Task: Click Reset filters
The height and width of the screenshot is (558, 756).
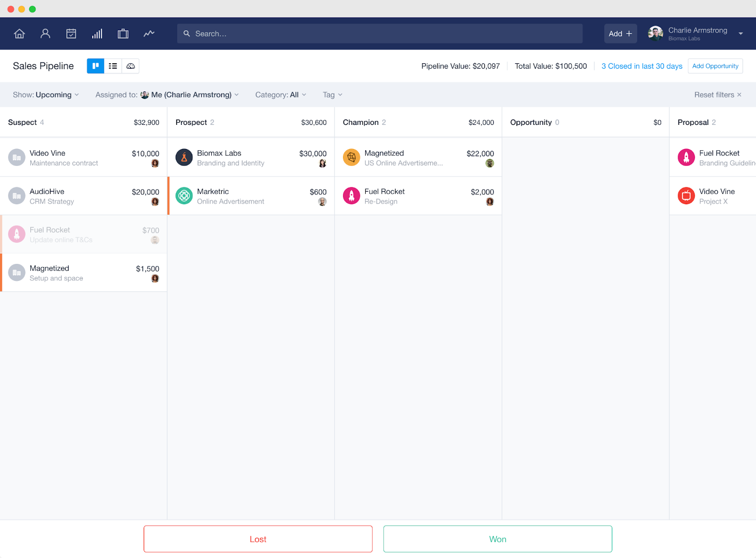Action: coord(718,95)
